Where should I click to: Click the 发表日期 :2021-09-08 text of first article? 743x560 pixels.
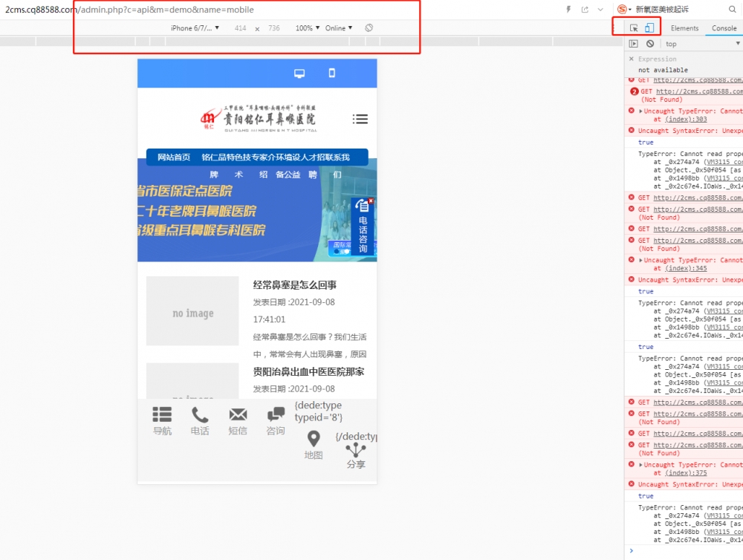click(x=293, y=302)
